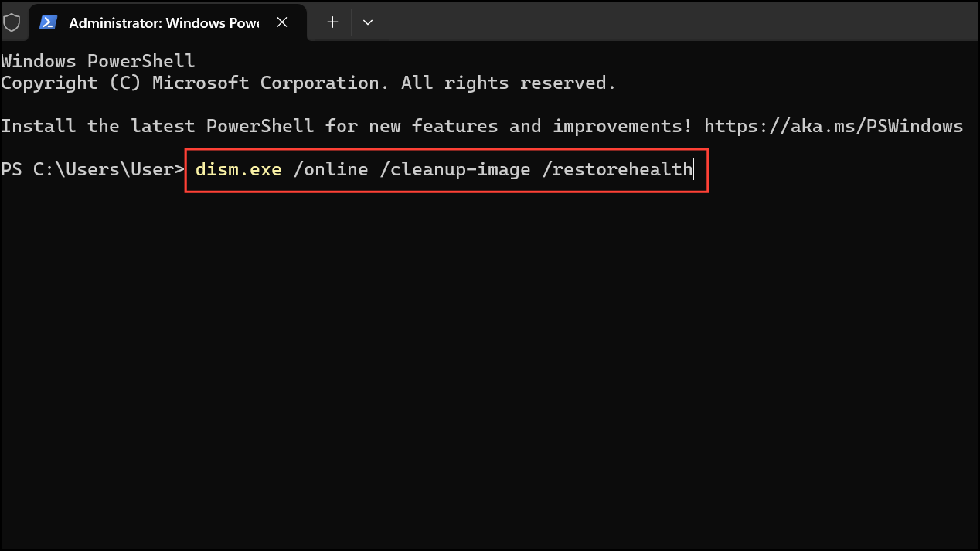Viewport: 980px width, 551px height.
Task: Click the /cleanup-image parameter text
Action: point(455,169)
